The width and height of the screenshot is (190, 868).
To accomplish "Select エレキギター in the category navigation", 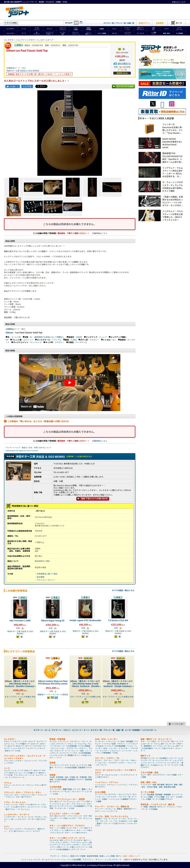I will [x=10, y=29].
